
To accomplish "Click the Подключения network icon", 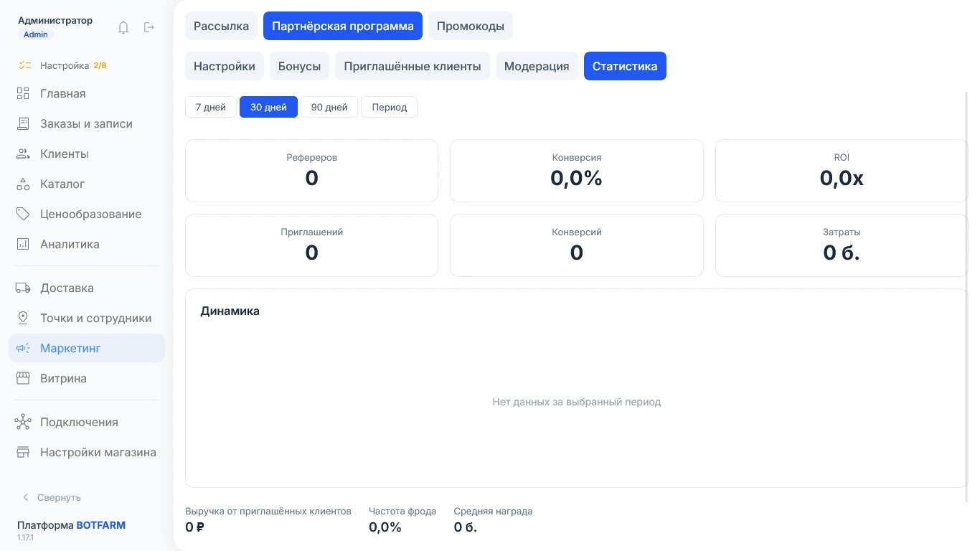I will click(x=23, y=422).
